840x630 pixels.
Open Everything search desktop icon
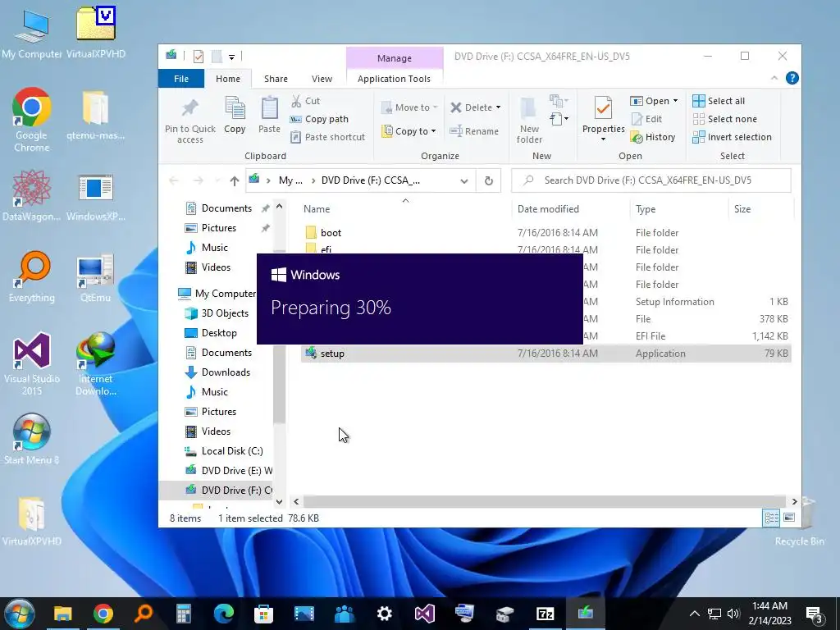[x=32, y=276]
